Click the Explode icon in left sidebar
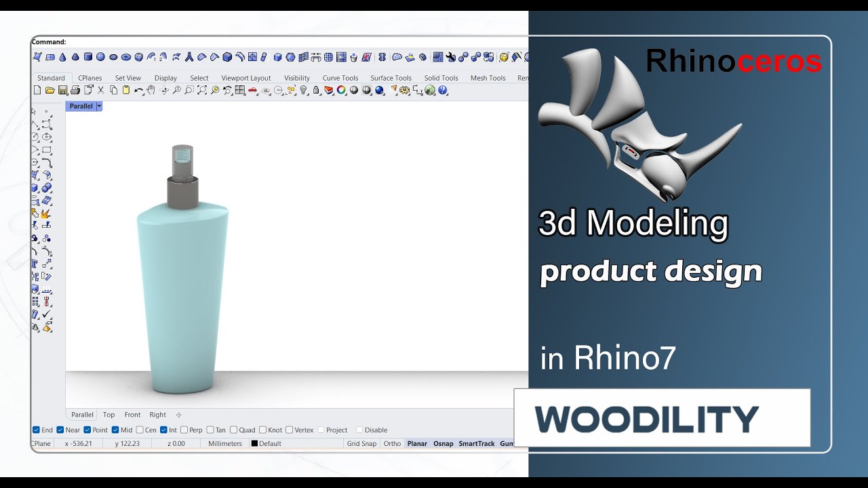 47,214
